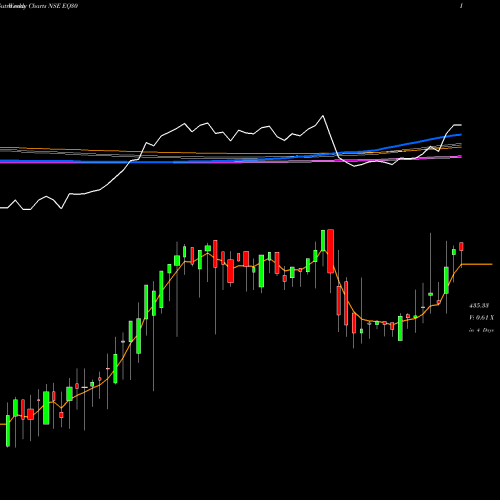The image size is (500, 500).
Task: Select the tallest red candle at the price peak
Action: (x=330, y=251)
